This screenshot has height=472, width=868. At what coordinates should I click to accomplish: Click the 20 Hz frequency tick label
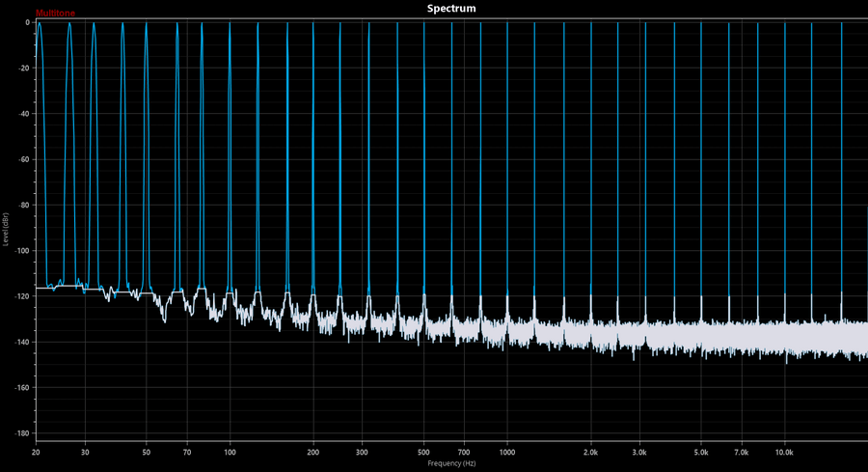[x=36, y=452]
